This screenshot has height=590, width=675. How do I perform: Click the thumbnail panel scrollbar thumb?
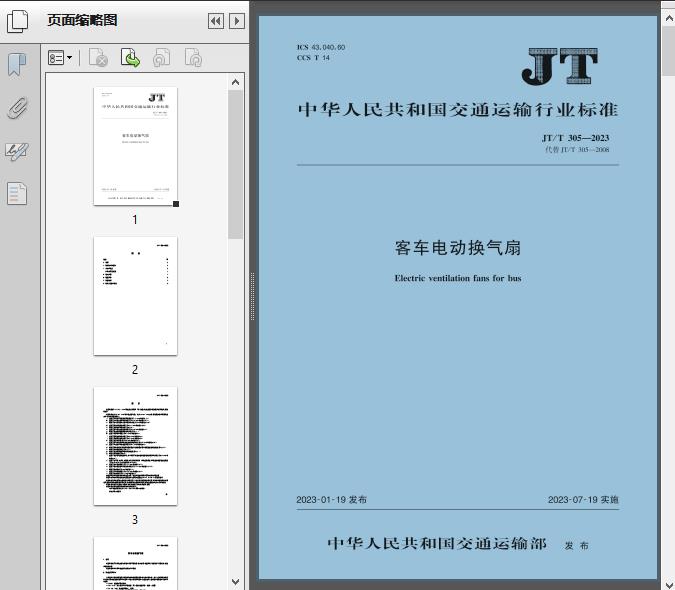[235, 164]
